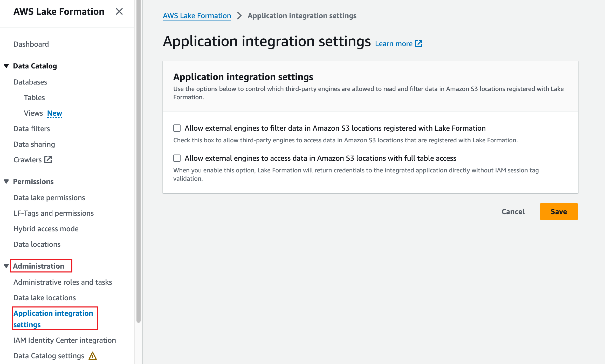Click the Learn more link
Screen dimensions: 605x364
pyautogui.click(x=394, y=44)
